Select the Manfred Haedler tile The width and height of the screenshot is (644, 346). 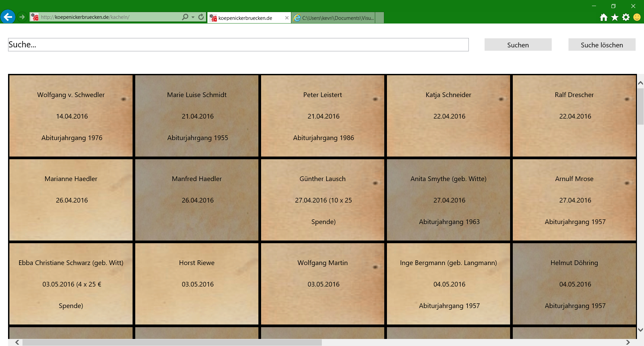point(197,200)
